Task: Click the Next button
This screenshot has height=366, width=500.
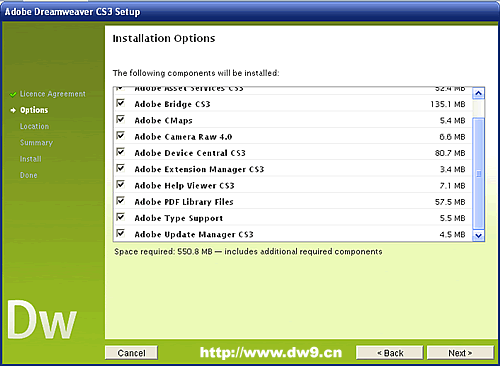Action: pos(460,353)
